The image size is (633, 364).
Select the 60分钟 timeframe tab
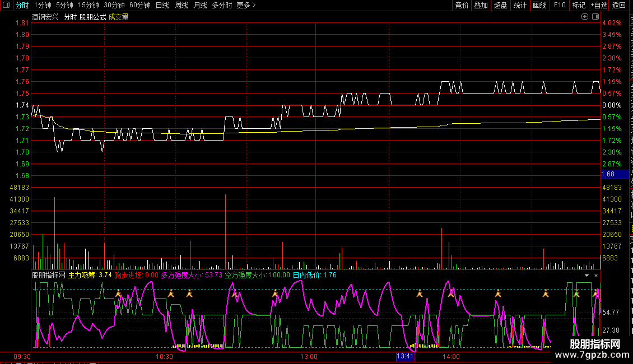click(x=139, y=5)
